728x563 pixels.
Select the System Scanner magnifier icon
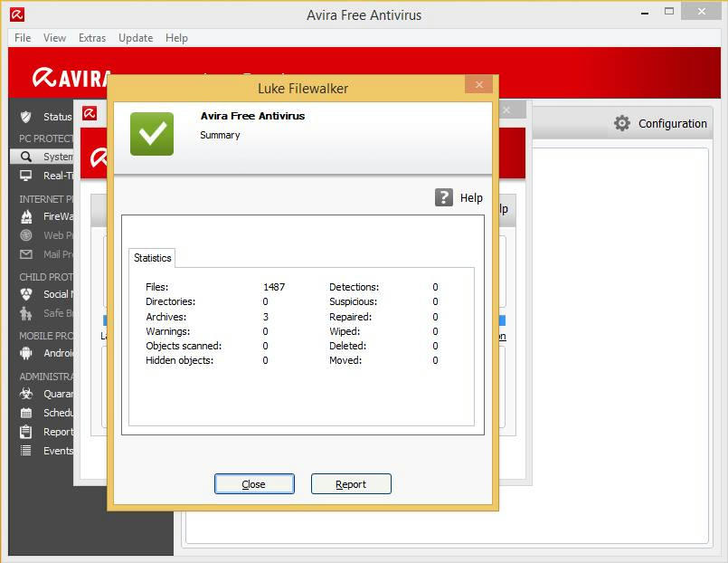26,157
